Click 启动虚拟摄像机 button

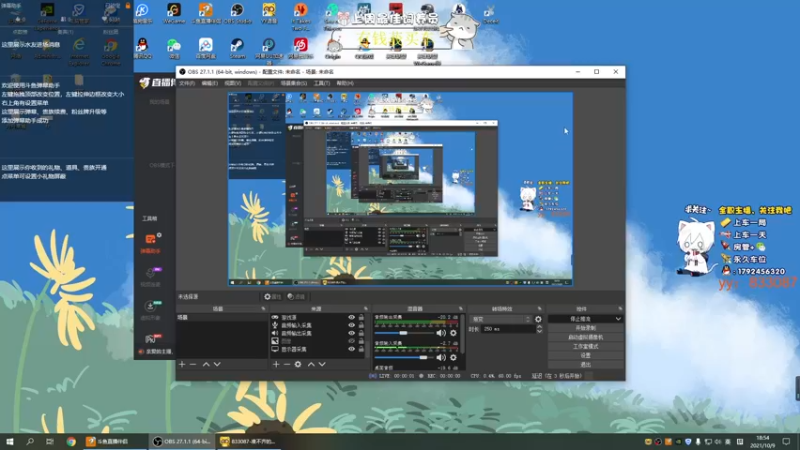tap(586, 337)
